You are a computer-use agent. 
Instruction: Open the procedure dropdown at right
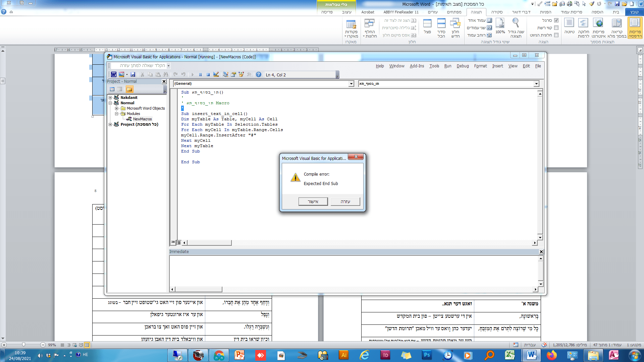536,84
